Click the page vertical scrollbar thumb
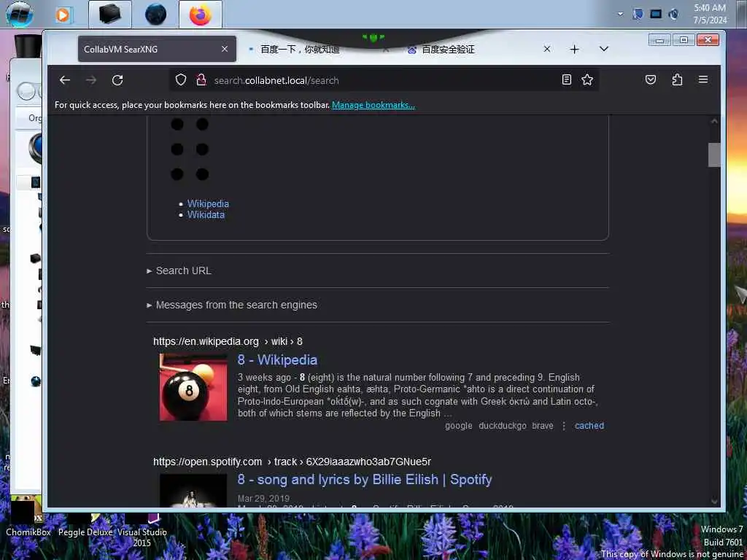This screenshot has height=560, width=747. 714,155
